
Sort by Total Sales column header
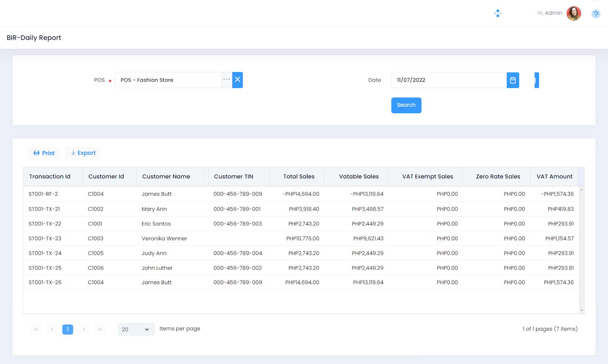tap(299, 176)
